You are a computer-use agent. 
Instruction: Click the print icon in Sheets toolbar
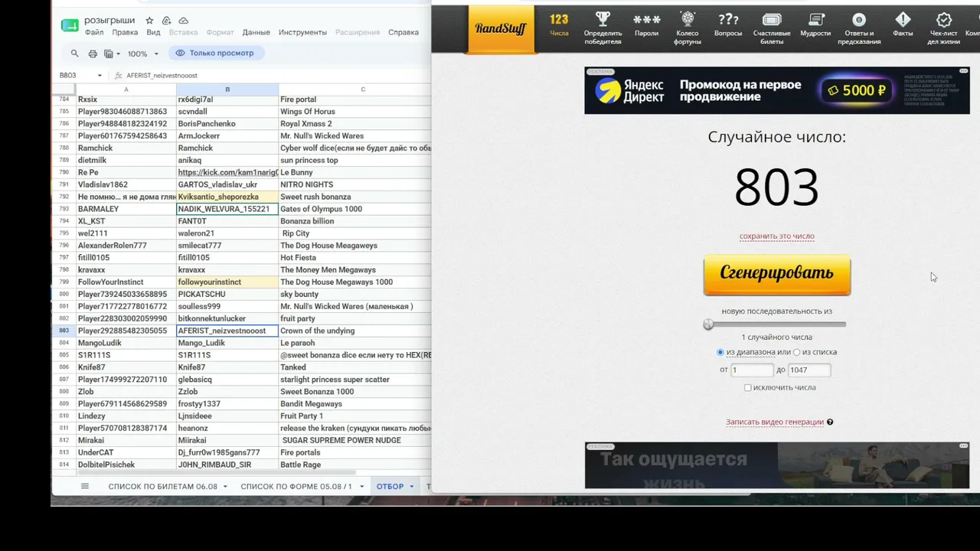(93, 54)
